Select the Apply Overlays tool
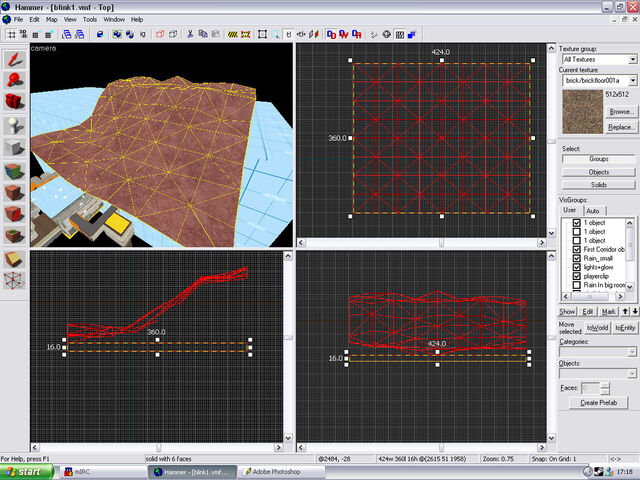Screen dimensions: 640x480 click(x=15, y=235)
